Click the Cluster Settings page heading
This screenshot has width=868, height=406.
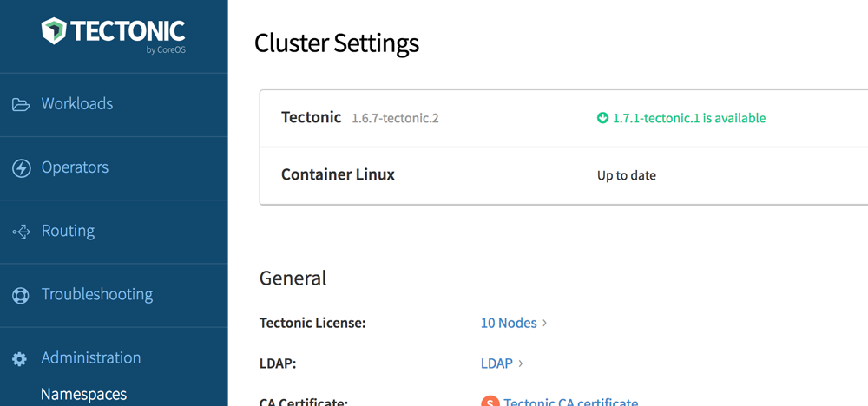(337, 43)
